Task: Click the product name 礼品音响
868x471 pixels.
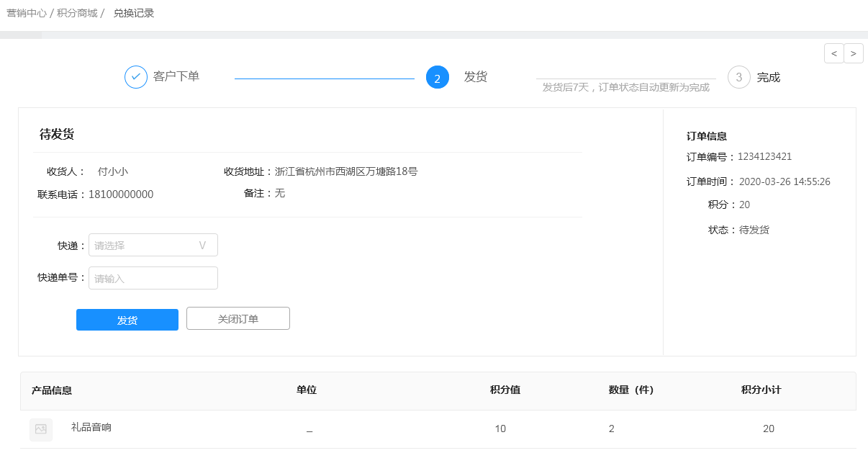Action: click(x=91, y=427)
